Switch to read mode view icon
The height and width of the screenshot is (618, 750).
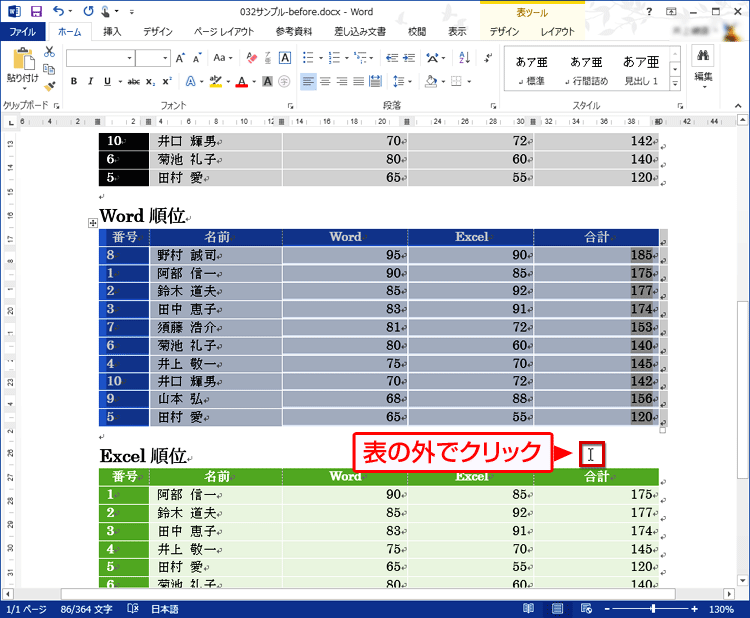click(x=529, y=608)
